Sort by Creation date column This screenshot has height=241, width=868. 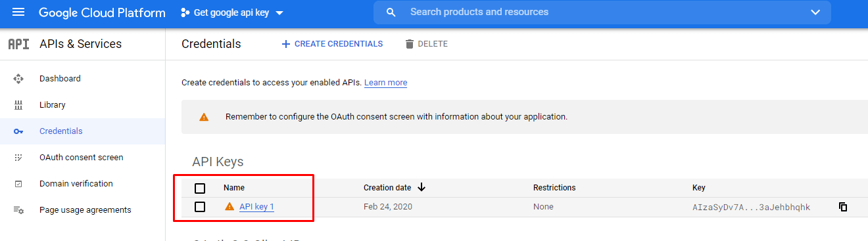click(x=387, y=188)
